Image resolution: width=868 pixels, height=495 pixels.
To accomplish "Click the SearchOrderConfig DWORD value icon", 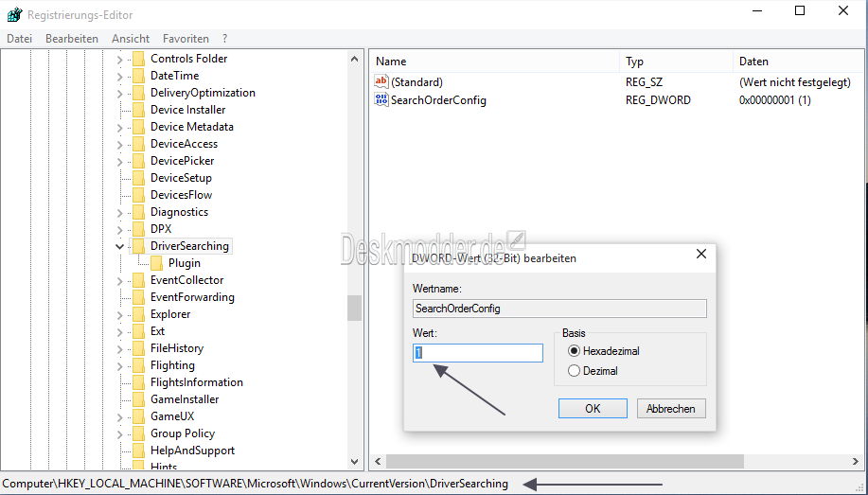I will [381, 99].
